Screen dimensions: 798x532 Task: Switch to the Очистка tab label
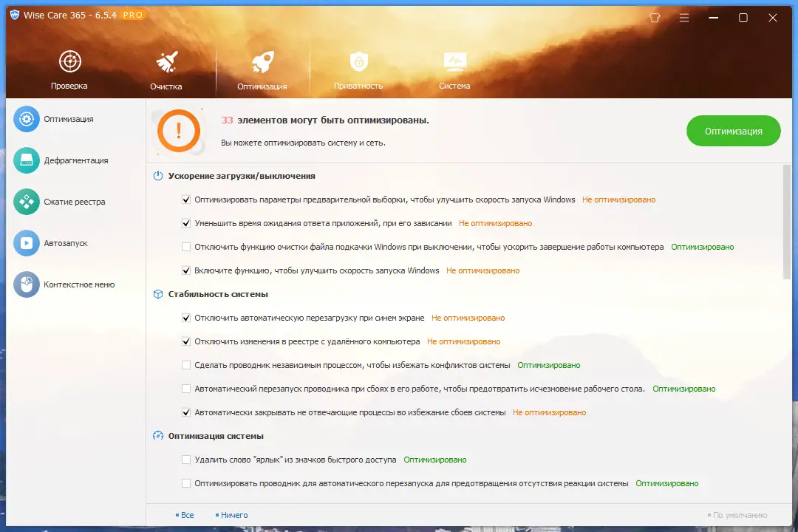tap(166, 86)
